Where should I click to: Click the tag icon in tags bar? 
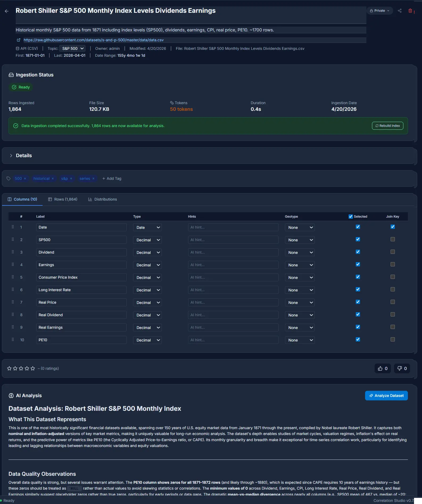click(9, 178)
